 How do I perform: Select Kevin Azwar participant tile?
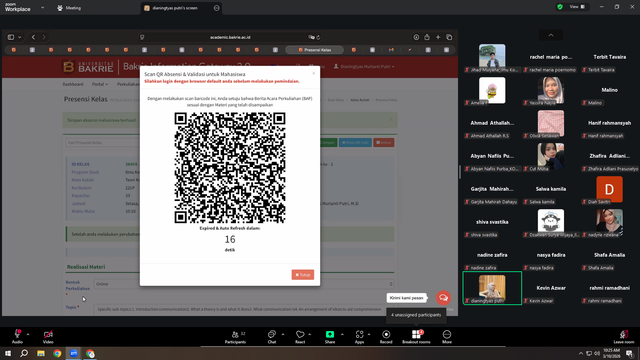tap(551, 288)
